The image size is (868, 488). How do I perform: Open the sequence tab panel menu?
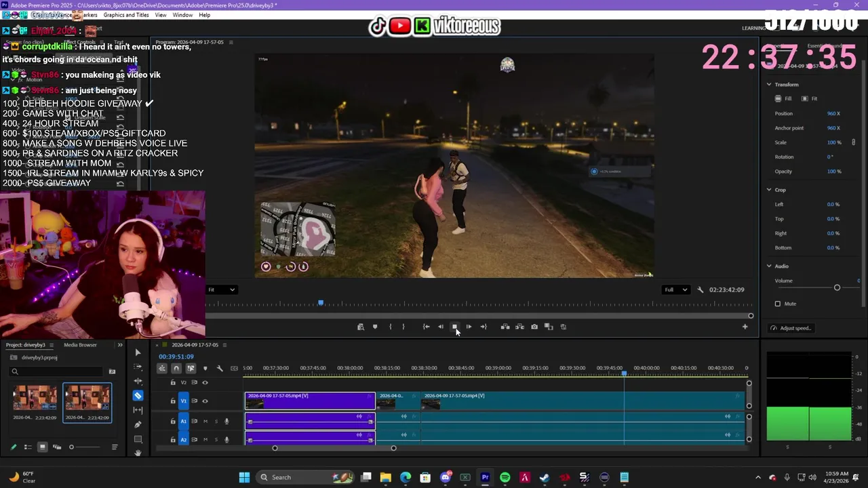coord(224,345)
